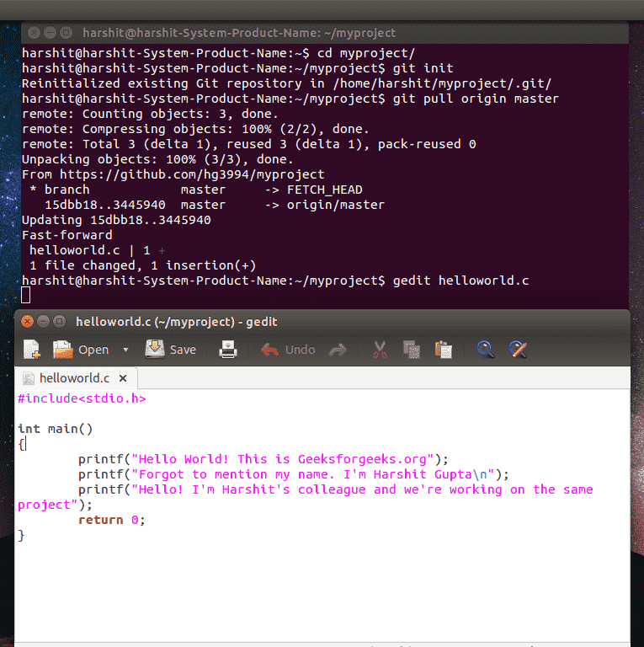Click the 'remote: Total 3' terminal line
The height and width of the screenshot is (647, 644).
coord(249,144)
